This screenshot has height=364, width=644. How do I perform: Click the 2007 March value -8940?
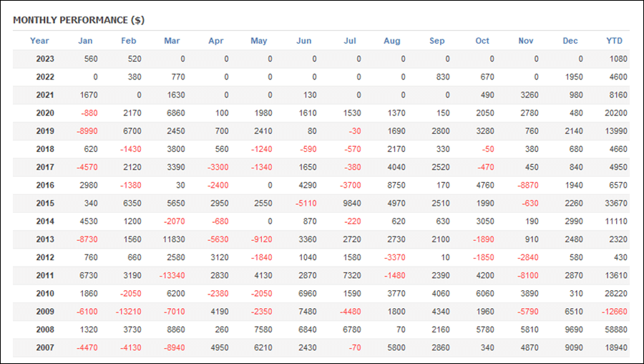pyautogui.click(x=174, y=348)
